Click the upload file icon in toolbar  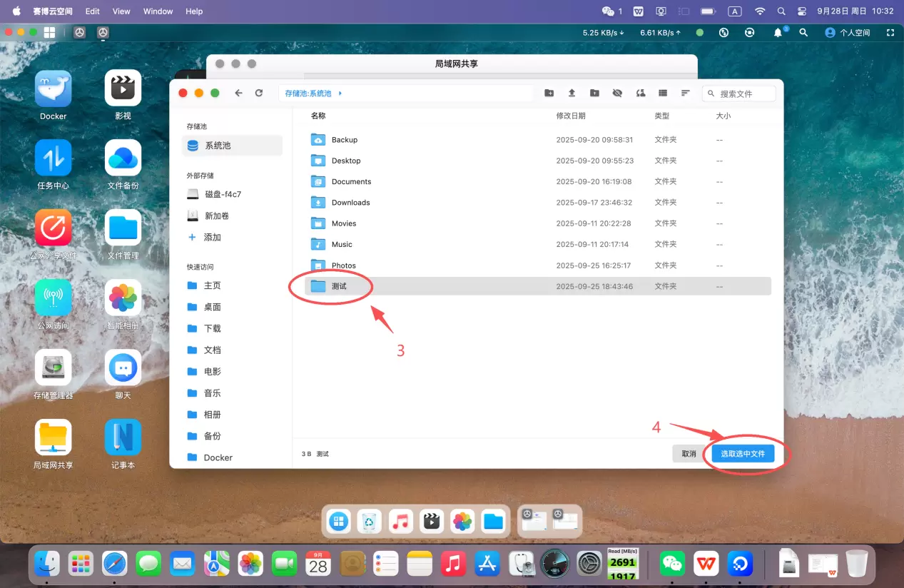click(x=572, y=93)
